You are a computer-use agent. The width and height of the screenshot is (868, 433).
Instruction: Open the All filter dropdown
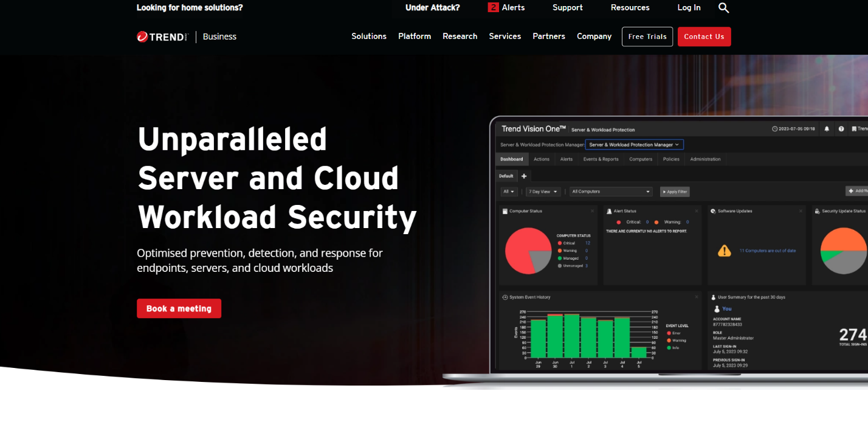[509, 192]
